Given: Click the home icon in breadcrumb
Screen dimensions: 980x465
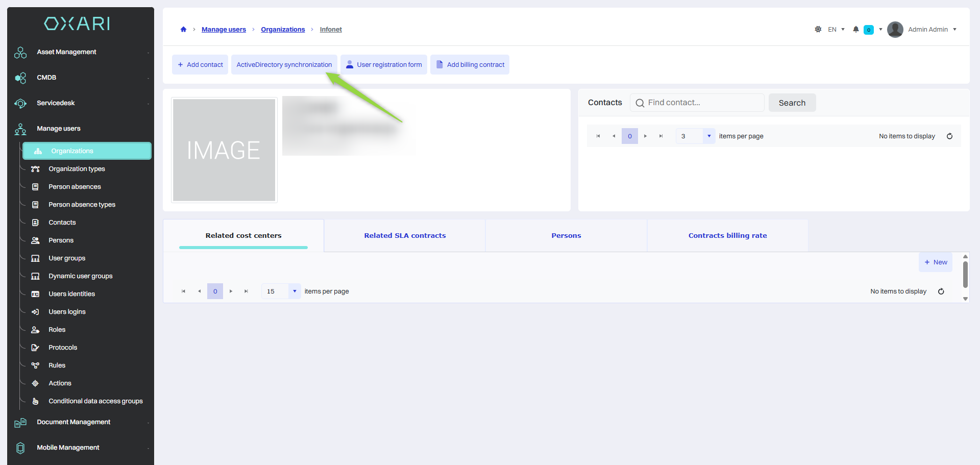Looking at the screenshot, I should click(183, 30).
